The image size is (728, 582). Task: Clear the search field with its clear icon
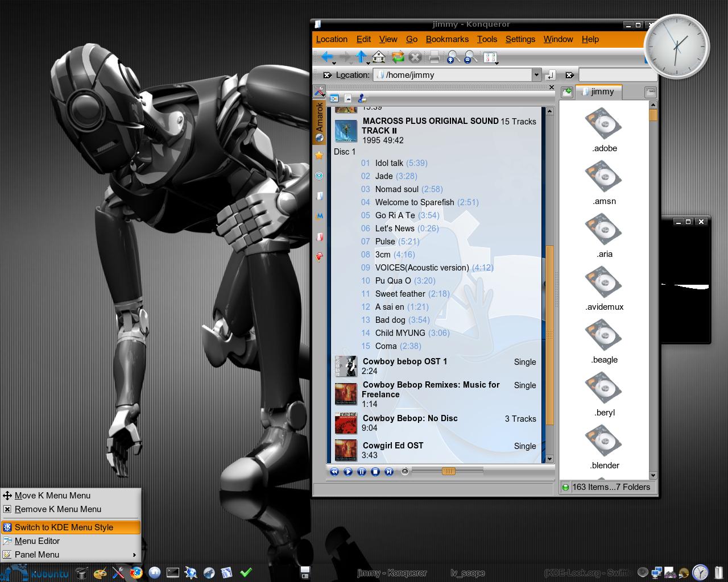pos(569,75)
